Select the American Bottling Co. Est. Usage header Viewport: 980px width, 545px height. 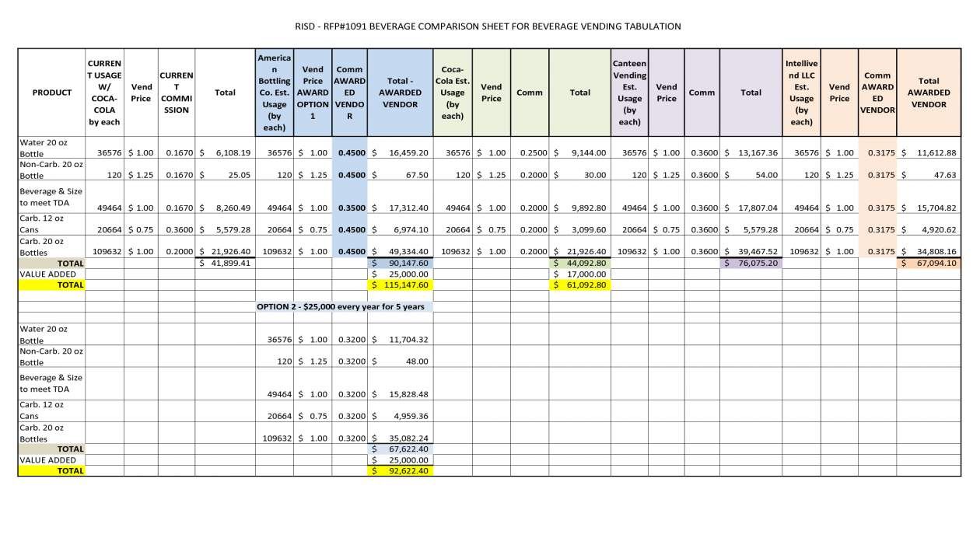(275, 93)
